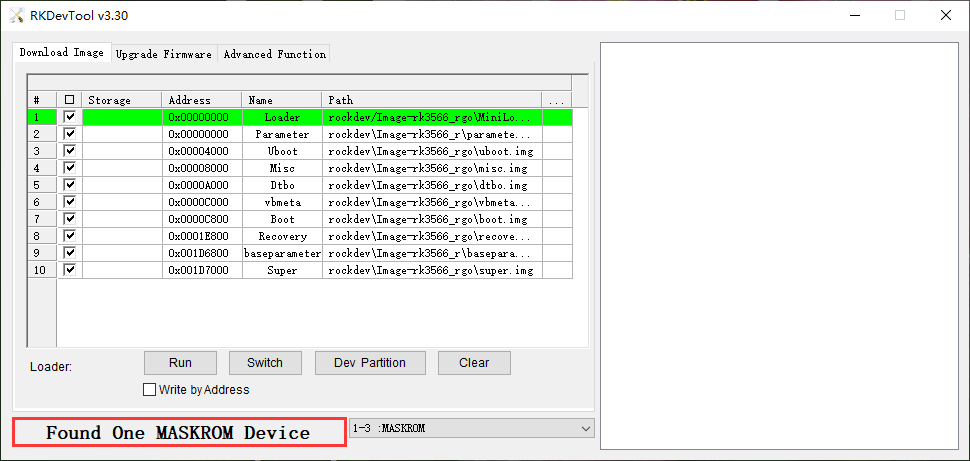Uncheck the Loader row checkbox
The width and height of the screenshot is (970, 461).
pyautogui.click(x=70, y=116)
